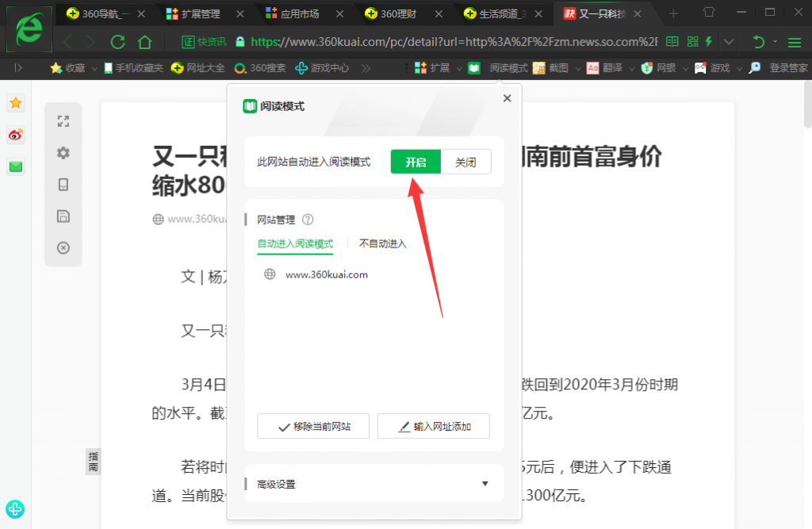Turn off auto reading mode with 关闭
Image resolution: width=812 pixels, height=529 pixels.
coord(465,162)
